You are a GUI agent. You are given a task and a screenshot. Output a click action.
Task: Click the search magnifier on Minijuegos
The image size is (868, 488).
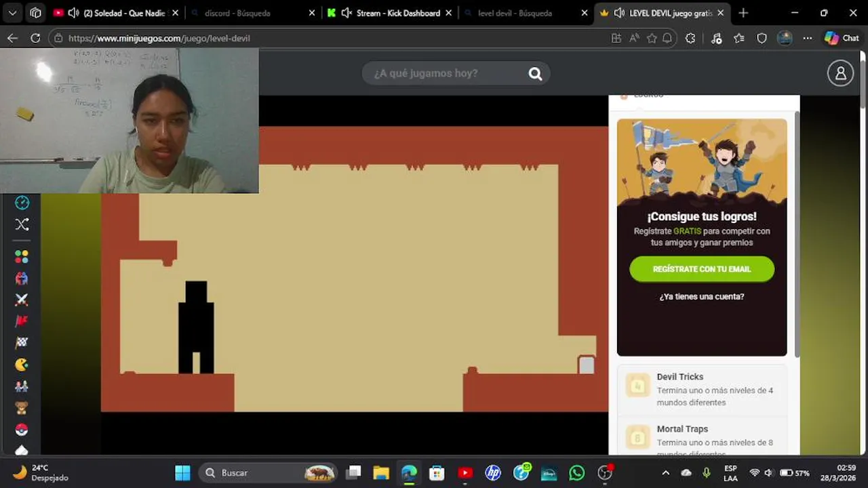[x=536, y=73]
